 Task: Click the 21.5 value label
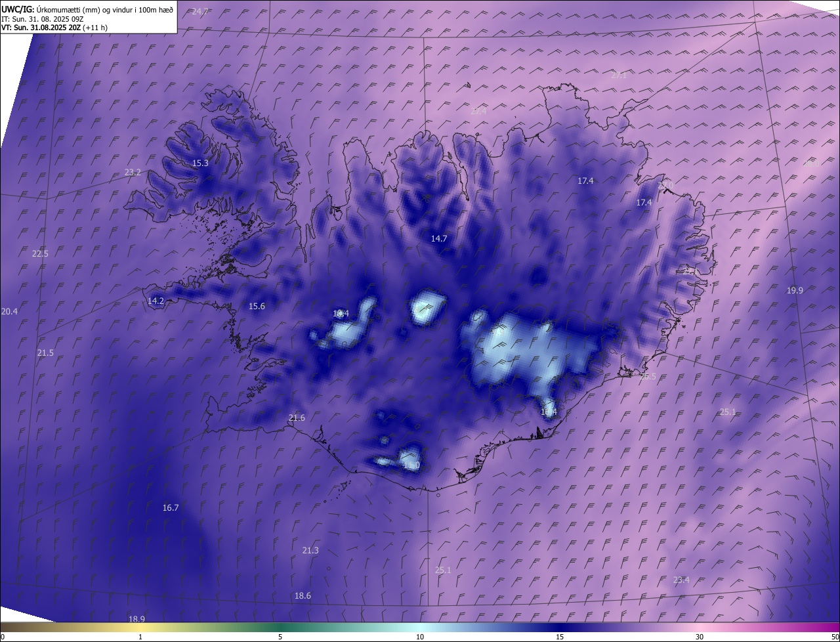click(x=45, y=353)
